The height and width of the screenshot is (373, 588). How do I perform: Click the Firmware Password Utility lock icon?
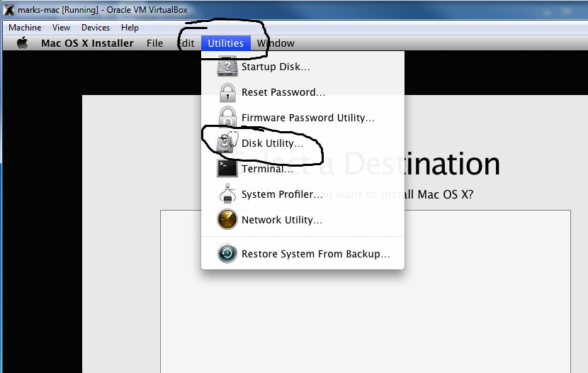point(227,117)
